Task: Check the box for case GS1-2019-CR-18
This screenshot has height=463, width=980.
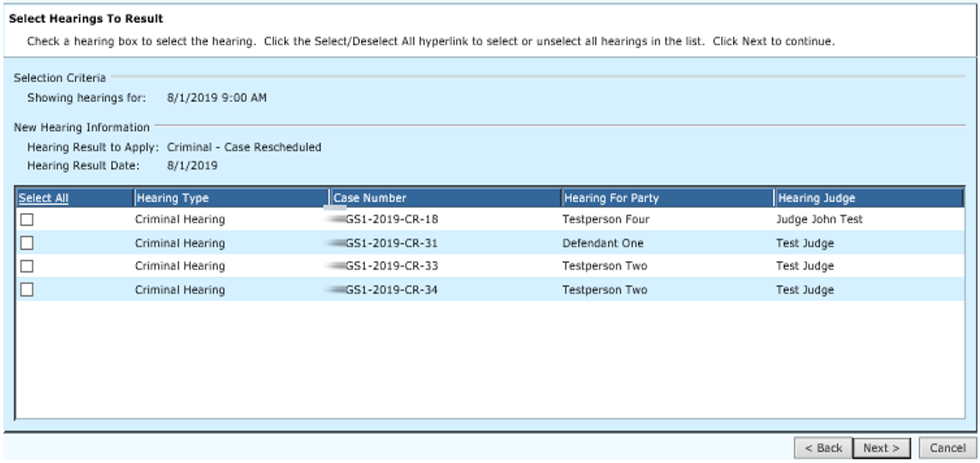Action: coord(27,220)
